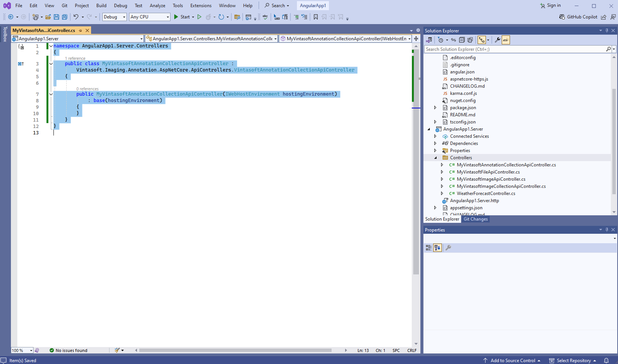Screen dimensions: 618x364
Task: Open the File menu
Action: pyautogui.click(x=19, y=5)
